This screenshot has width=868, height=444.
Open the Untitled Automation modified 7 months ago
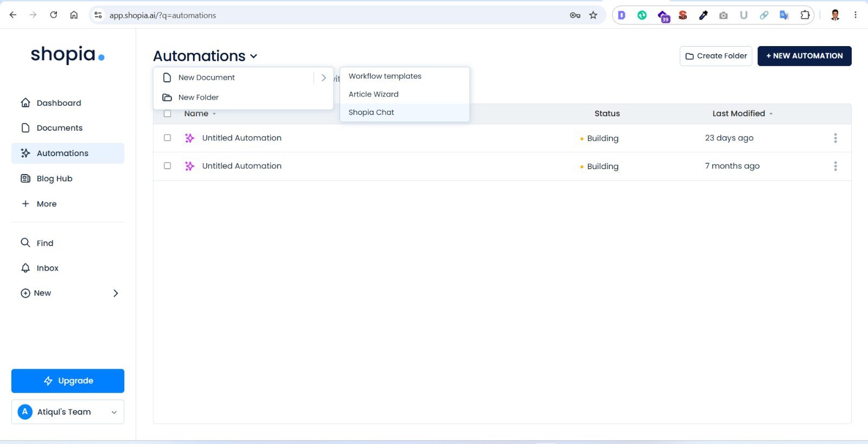242,166
